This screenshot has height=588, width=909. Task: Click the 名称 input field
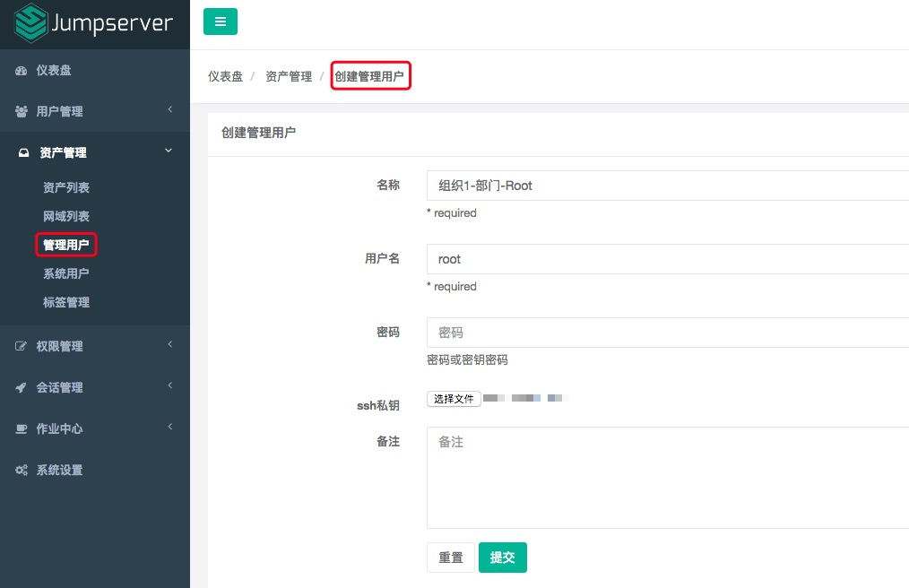[668, 186]
